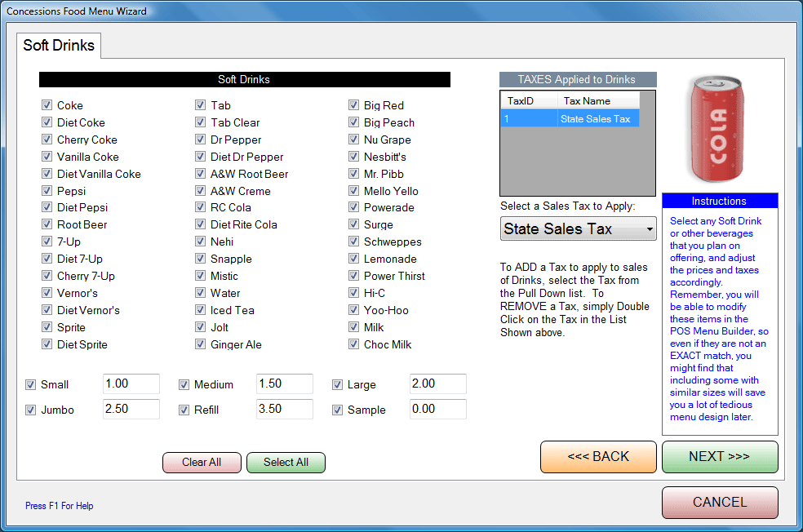Image resolution: width=803 pixels, height=532 pixels.
Task: Toggle the A&W Root Beer checkbox
Action: [x=200, y=174]
